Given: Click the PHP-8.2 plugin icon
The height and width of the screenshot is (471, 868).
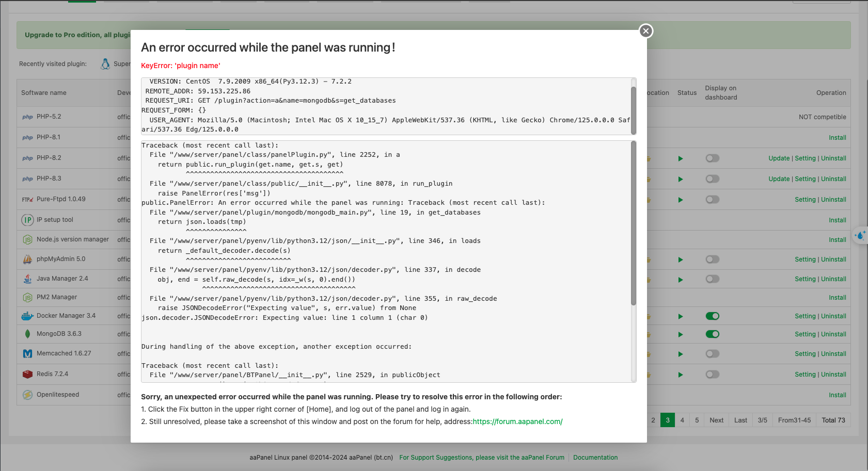Looking at the screenshot, I should [27, 158].
